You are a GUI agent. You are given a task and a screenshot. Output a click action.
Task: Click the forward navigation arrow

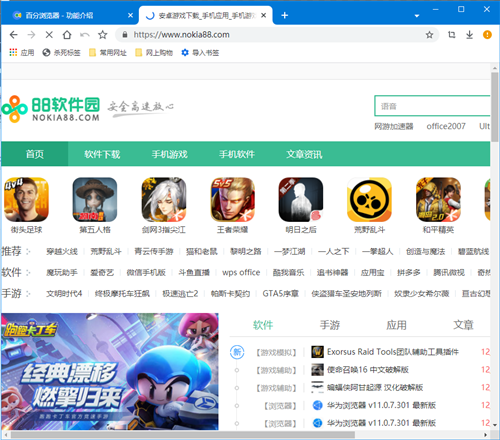click(x=31, y=35)
